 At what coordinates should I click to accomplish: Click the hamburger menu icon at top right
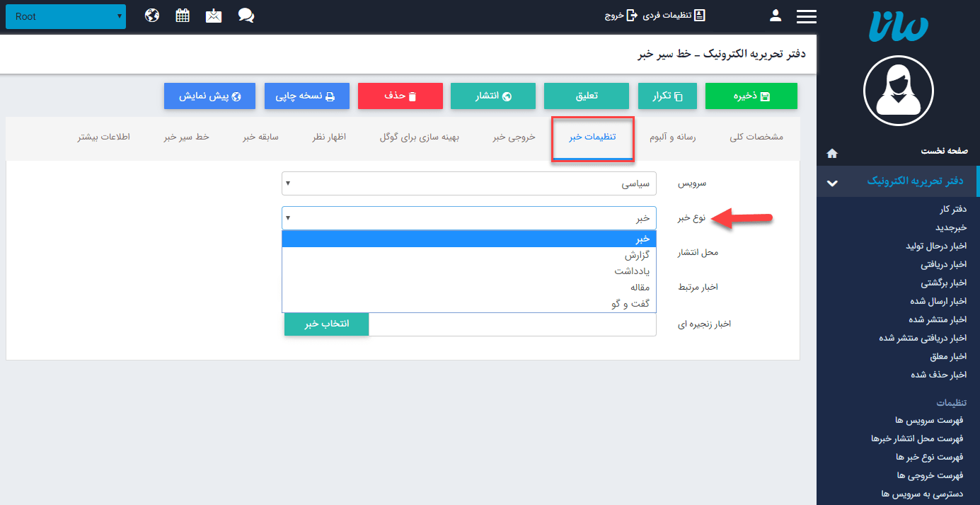click(806, 15)
